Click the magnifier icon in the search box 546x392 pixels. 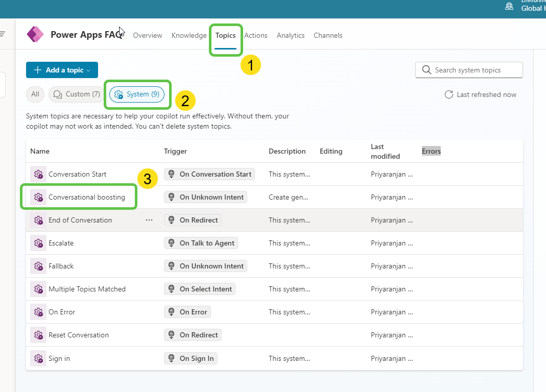[x=426, y=69]
